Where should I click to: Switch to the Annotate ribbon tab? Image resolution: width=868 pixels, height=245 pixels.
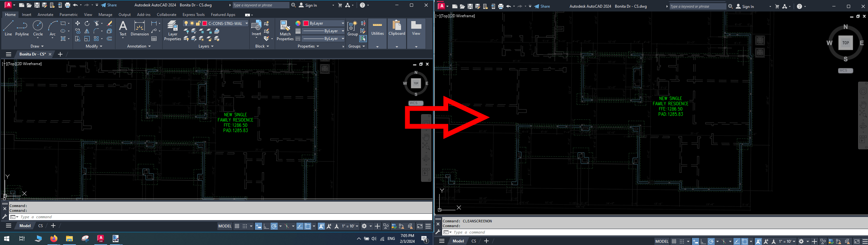click(x=46, y=14)
